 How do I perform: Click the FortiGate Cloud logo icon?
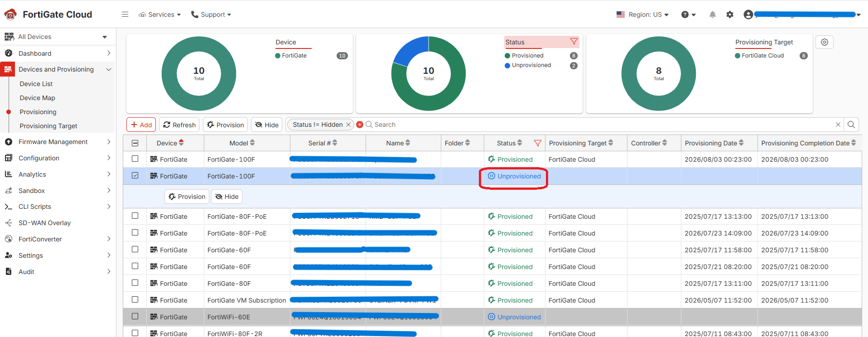(10, 14)
